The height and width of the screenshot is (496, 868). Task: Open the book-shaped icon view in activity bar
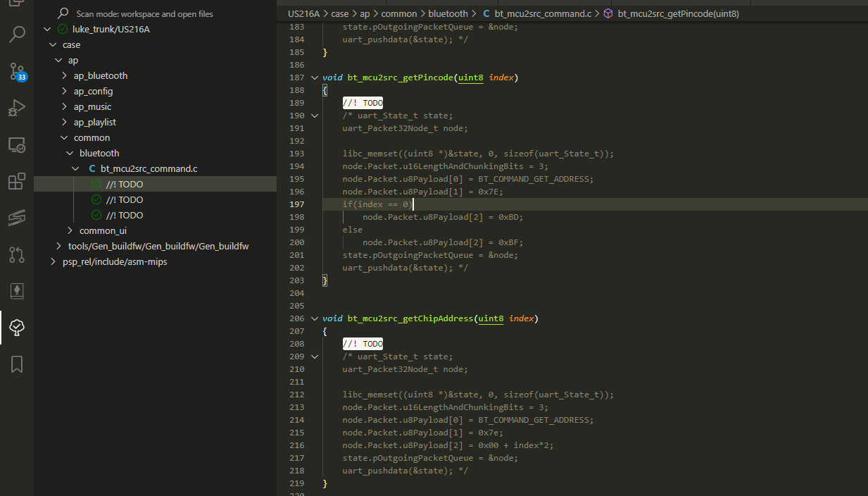tap(17, 291)
